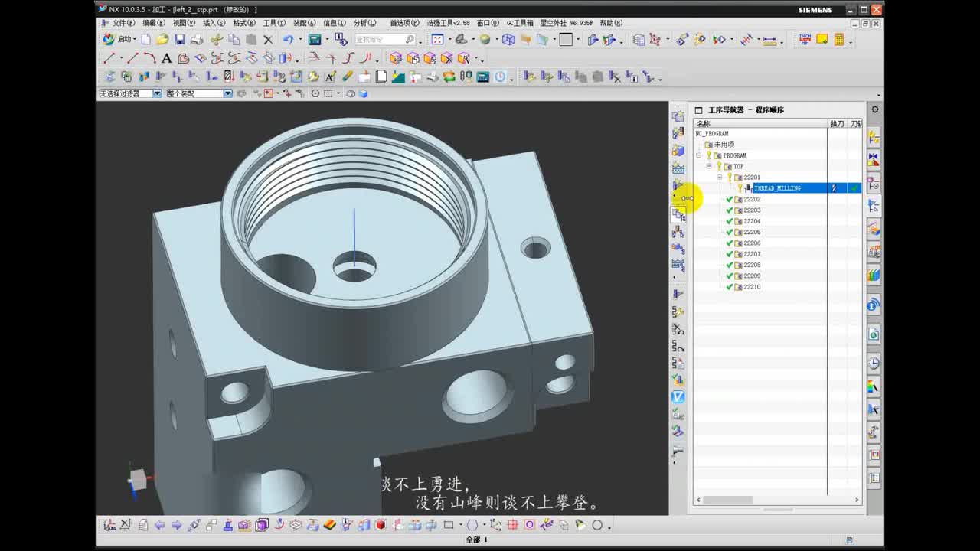Click the bottom toolbar blue left arrow
The height and width of the screenshot is (551, 980).
[159, 525]
